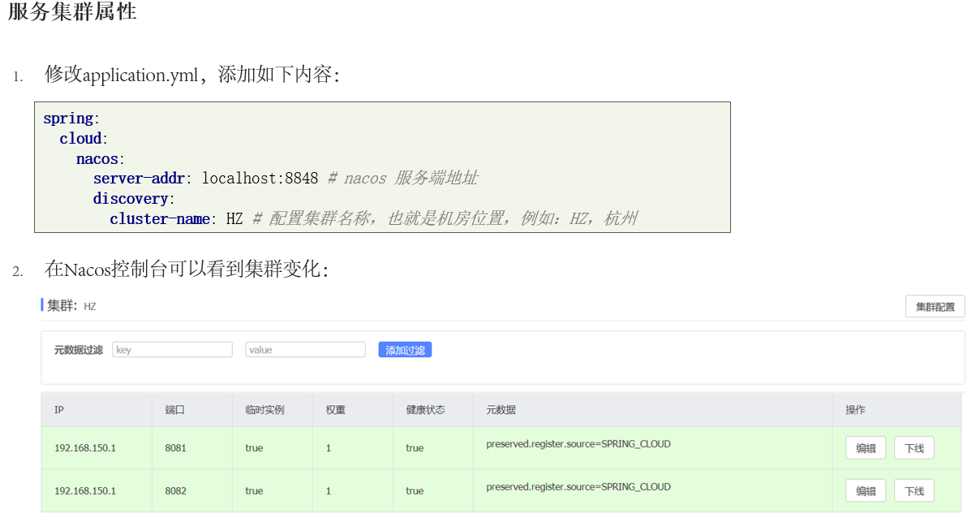The width and height of the screenshot is (980, 522).
Task: Click the 集群: HZ heading
Action: (x=71, y=306)
